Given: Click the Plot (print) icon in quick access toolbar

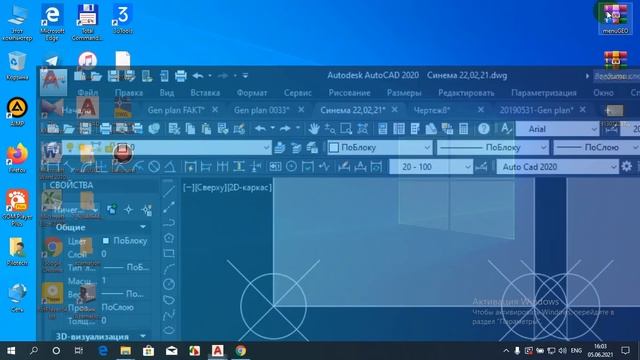Looking at the screenshot, I should 180,76.
